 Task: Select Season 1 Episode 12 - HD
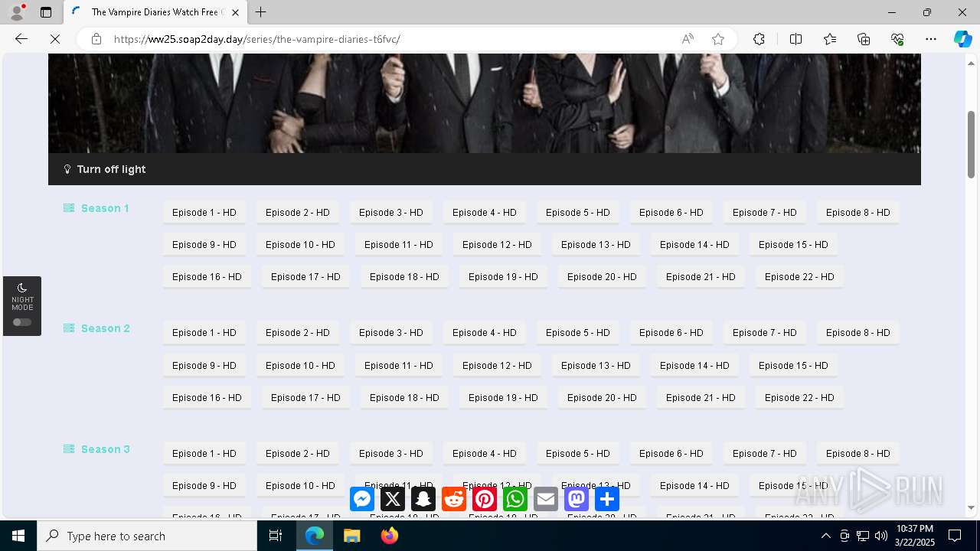[x=497, y=245]
